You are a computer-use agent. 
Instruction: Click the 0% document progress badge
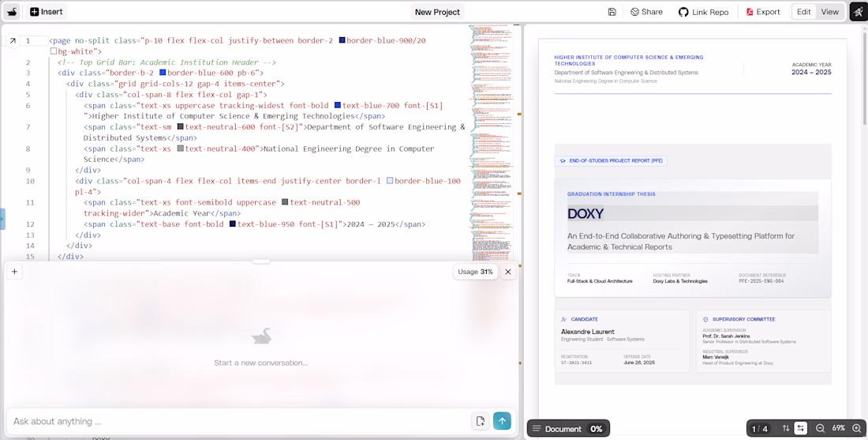click(597, 428)
